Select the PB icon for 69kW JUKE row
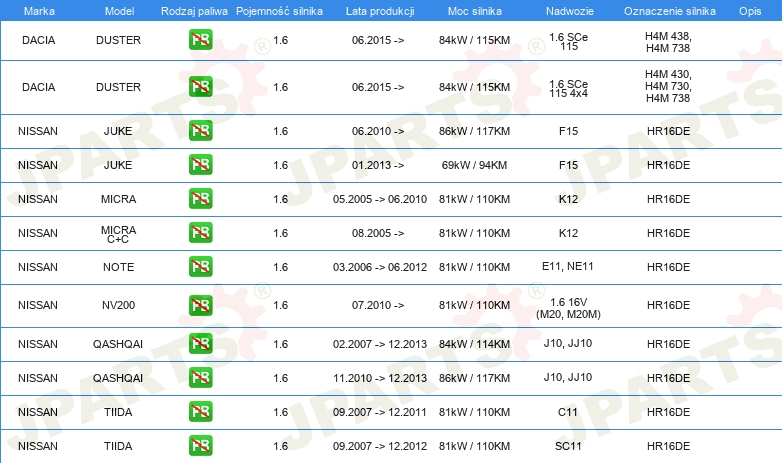 click(200, 165)
